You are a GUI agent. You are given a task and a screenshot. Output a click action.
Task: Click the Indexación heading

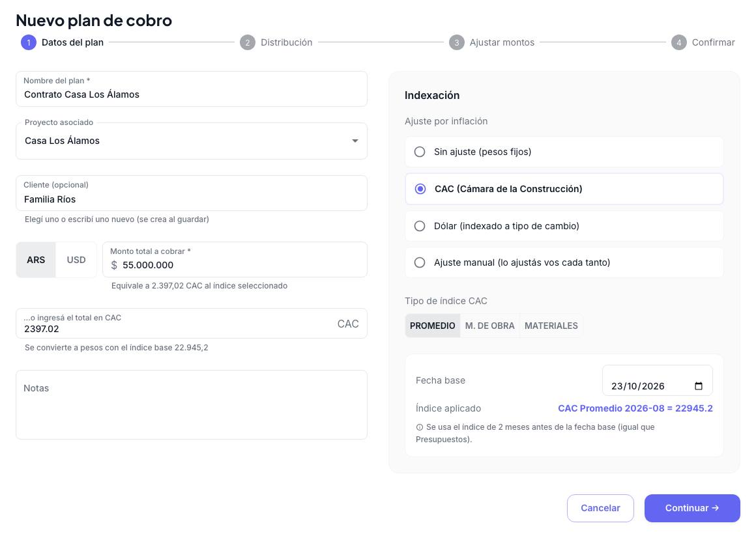click(x=432, y=96)
